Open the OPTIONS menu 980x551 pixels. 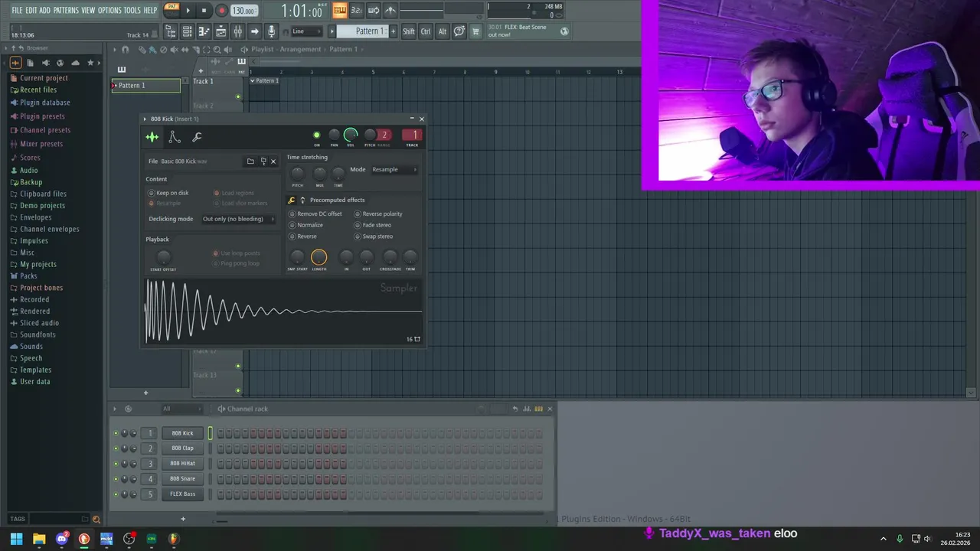pos(109,11)
